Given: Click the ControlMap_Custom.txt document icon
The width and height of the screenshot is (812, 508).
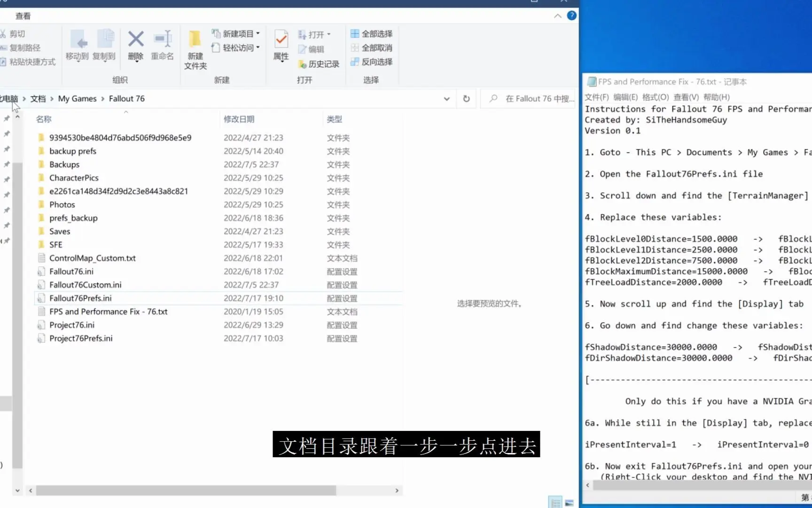Looking at the screenshot, I should coord(41,258).
